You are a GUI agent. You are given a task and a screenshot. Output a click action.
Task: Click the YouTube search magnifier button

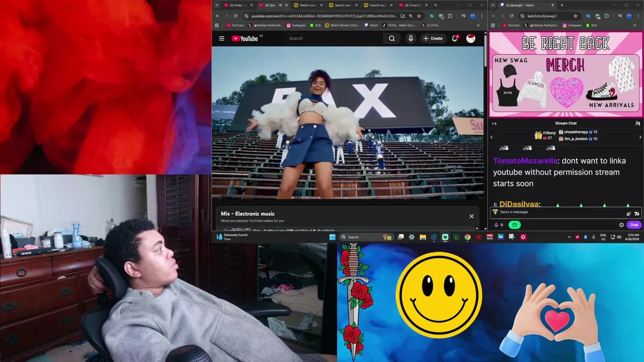point(392,38)
